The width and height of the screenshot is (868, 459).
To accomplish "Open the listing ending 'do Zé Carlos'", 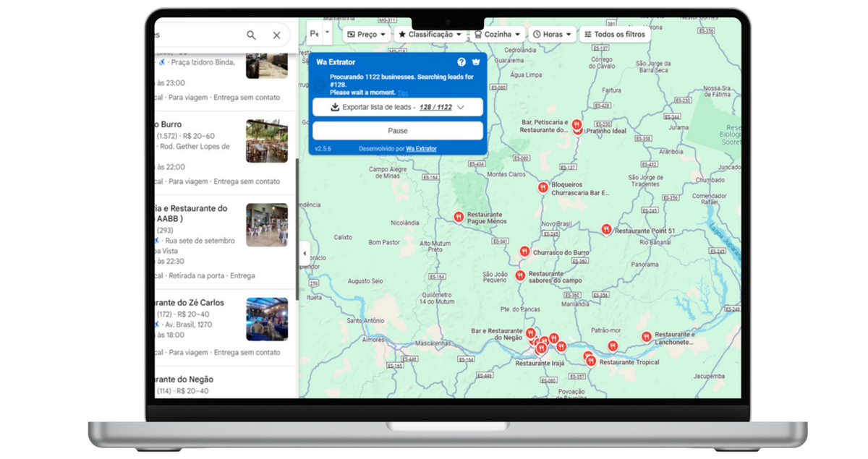I will tap(190, 303).
